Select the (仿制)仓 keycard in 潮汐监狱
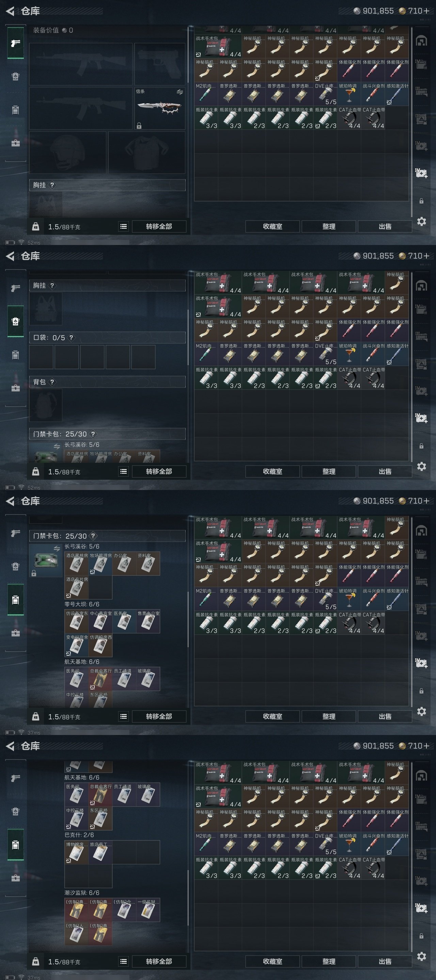 pos(124,910)
